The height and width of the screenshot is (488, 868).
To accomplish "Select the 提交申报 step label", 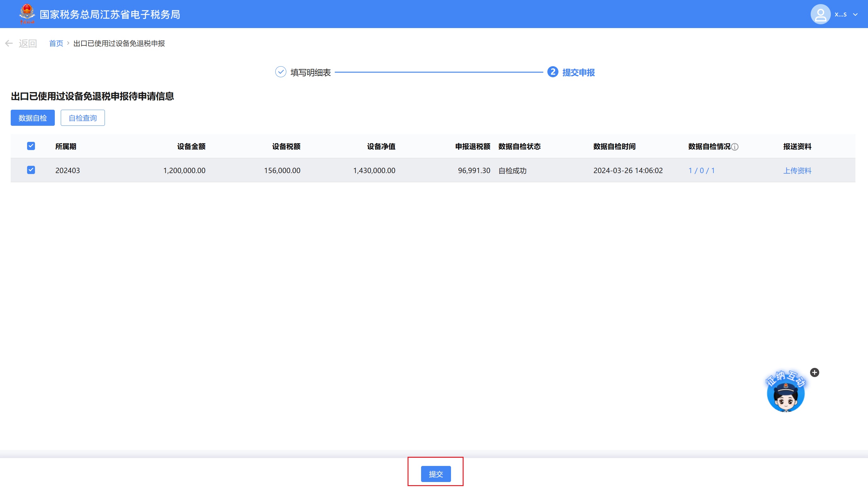I will [x=578, y=72].
